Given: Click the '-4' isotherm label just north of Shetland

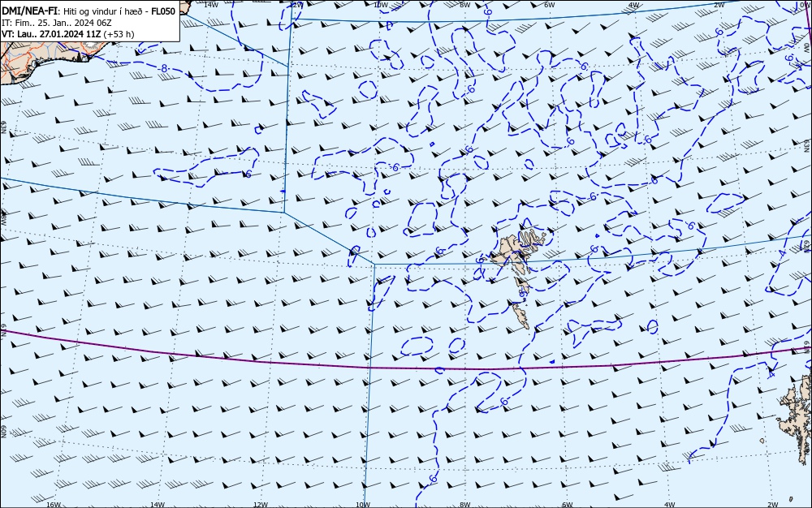Looking at the screenshot, I should (x=771, y=373).
